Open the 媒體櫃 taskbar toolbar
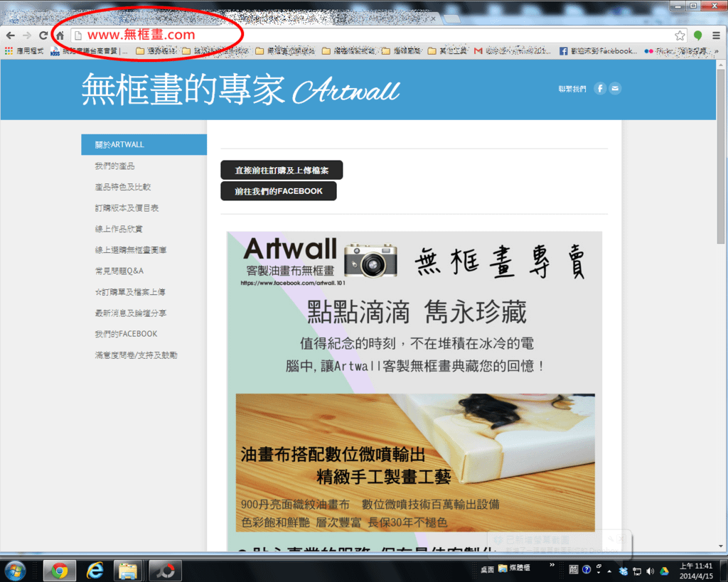The image size is (728, 582). point(514,568)
